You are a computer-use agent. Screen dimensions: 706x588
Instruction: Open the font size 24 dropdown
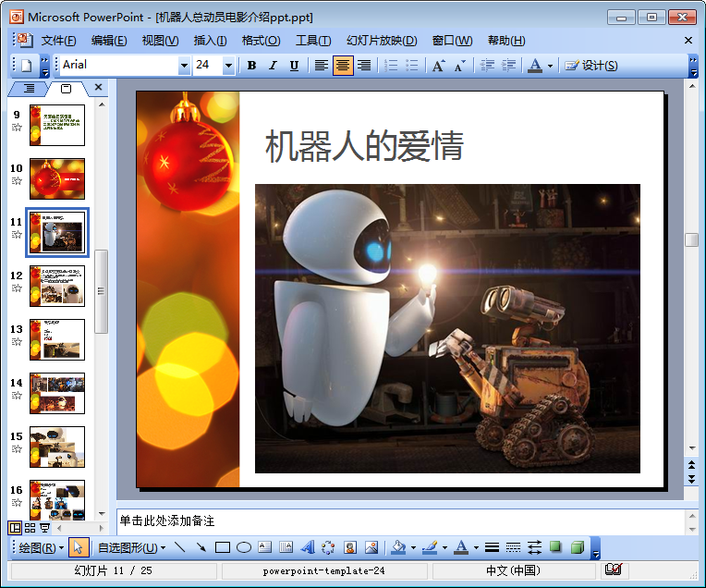point(228,66)
